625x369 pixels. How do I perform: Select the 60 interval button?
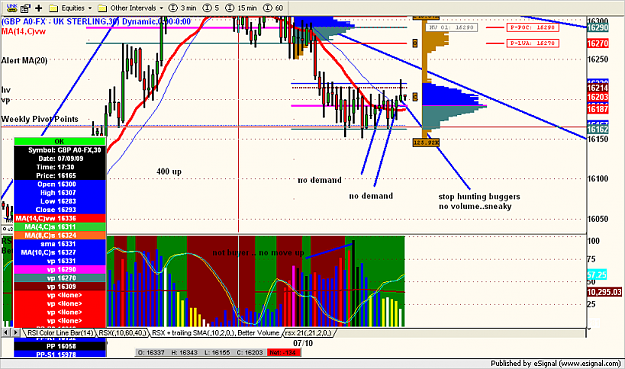click(x=273, y=8)
